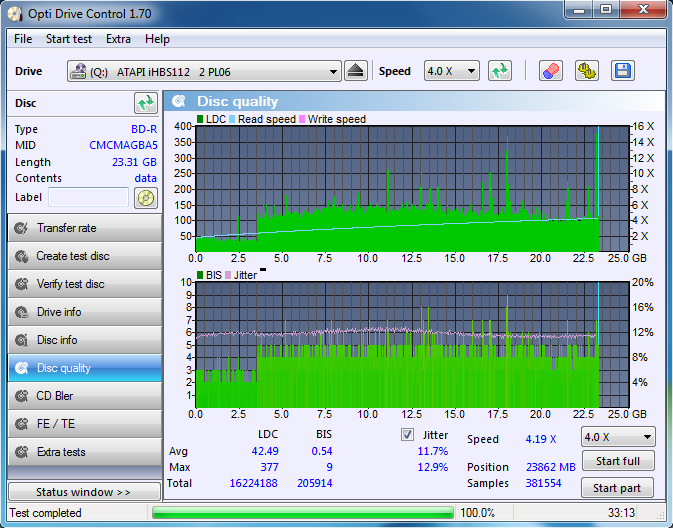Click the LDC total value 16224188
This screenshot has width=673, height=528.
click(254, 483)
